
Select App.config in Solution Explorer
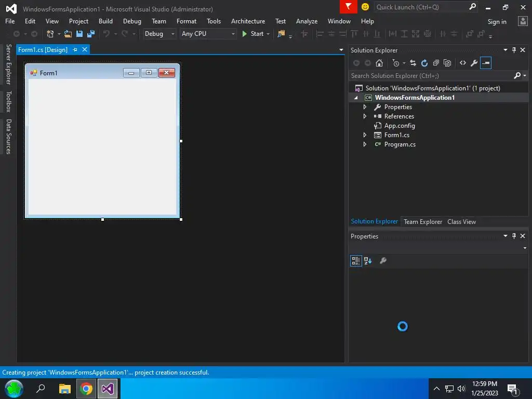400,126
